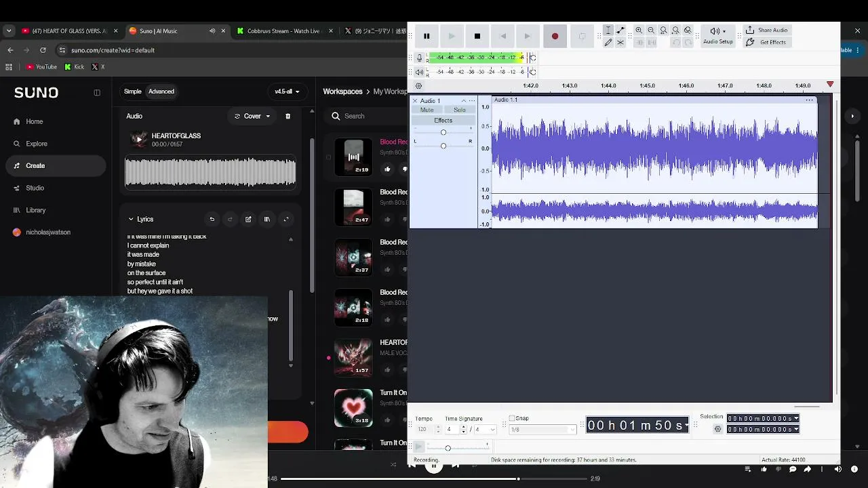868x488 pixels.
Task: Open the Cover mode dropdown
Action: tap(252, 116)
